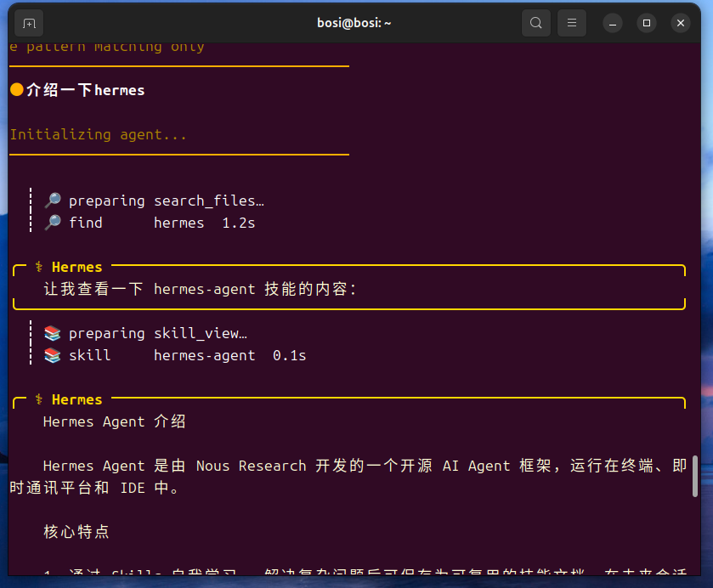The width and height of the screenshot is (713, 588).
Task: Open the terminal search magnifier in title bar
Action: point(535,23)
